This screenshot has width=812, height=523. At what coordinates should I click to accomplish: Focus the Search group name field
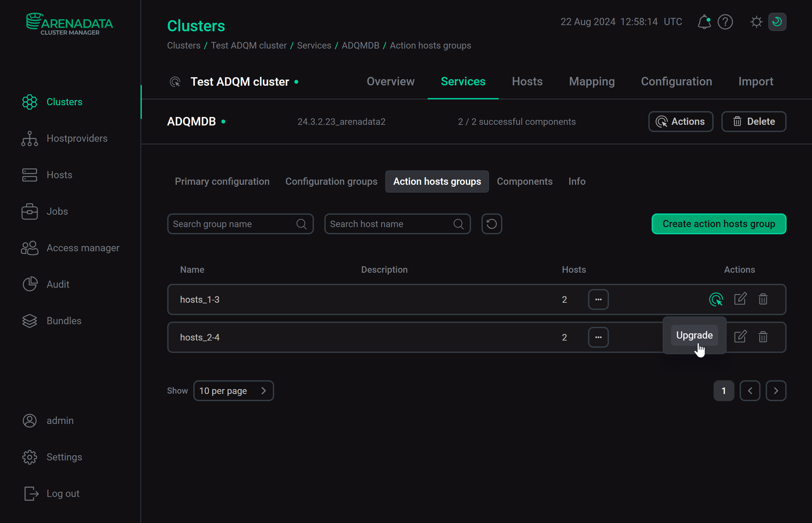[x=240, y=224]
